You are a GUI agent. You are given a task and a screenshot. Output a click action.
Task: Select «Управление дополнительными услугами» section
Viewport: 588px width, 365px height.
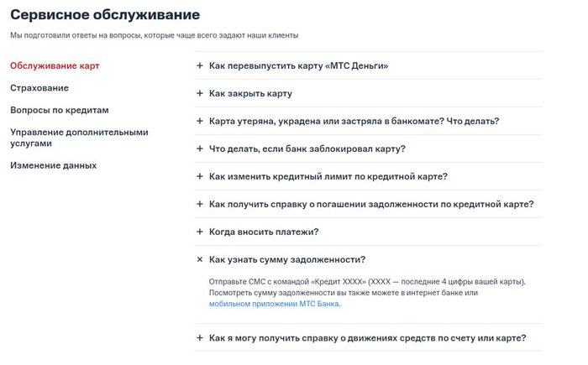79,138
